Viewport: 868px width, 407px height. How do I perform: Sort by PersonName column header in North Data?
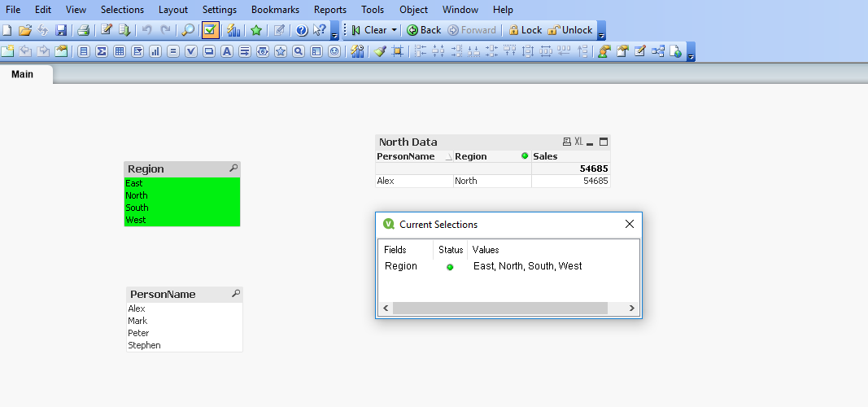tap(414, 156)
